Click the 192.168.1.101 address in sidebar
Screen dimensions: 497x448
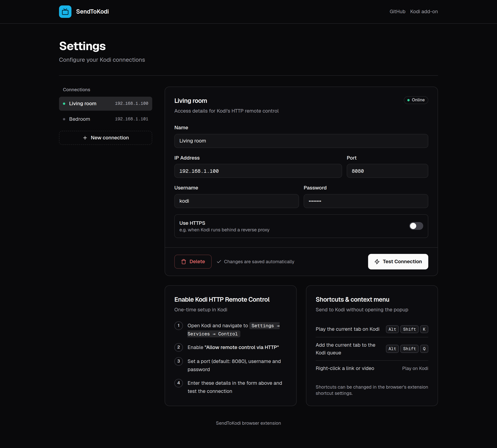click(x=131, y=119)
